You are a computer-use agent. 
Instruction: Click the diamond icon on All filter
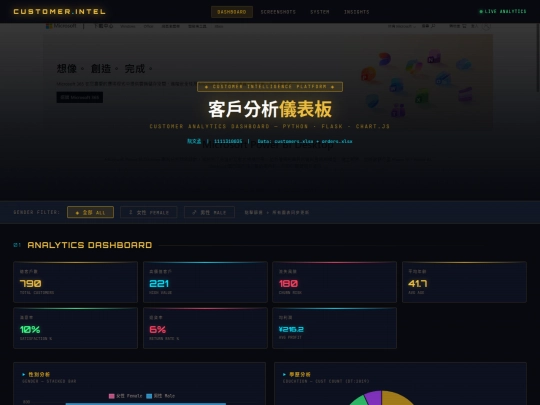click(77, 213)
